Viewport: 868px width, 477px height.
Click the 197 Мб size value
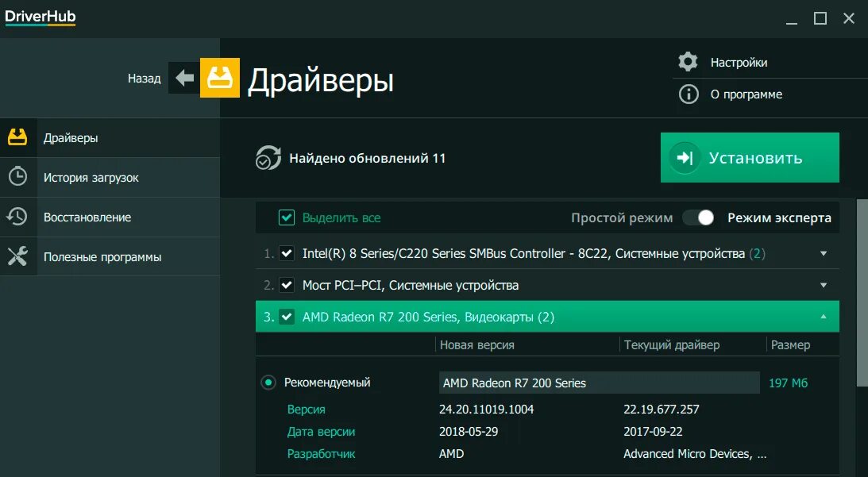(788, 383)
